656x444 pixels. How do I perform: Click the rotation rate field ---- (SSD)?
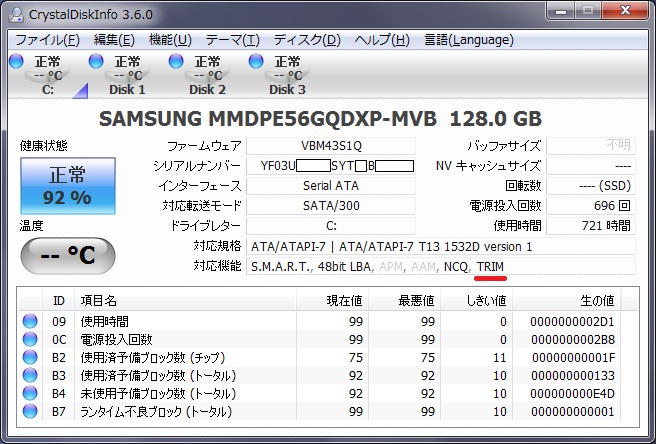point(591,186)
